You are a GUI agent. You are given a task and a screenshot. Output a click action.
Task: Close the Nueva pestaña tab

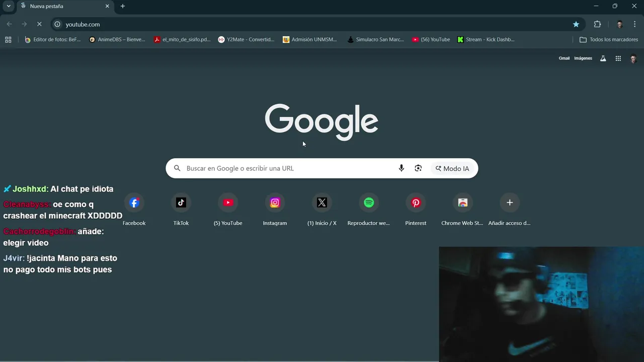tap(107, 6)
